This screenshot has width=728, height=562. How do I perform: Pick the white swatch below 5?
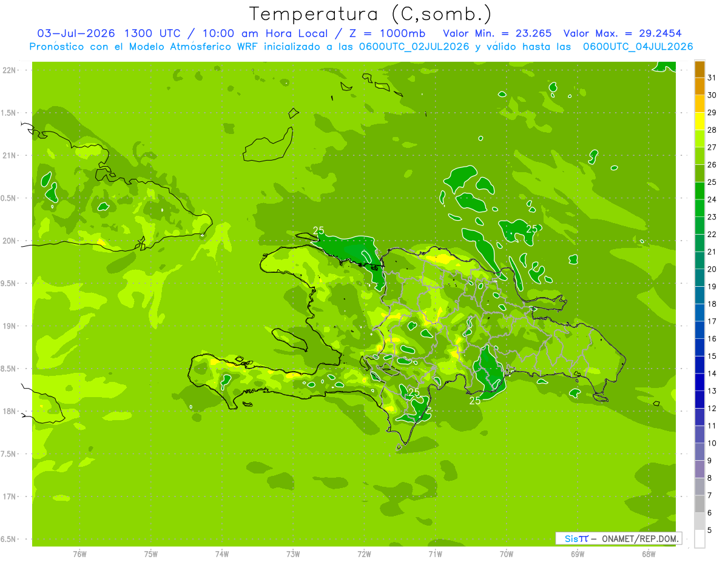click(x=699, y=538)
